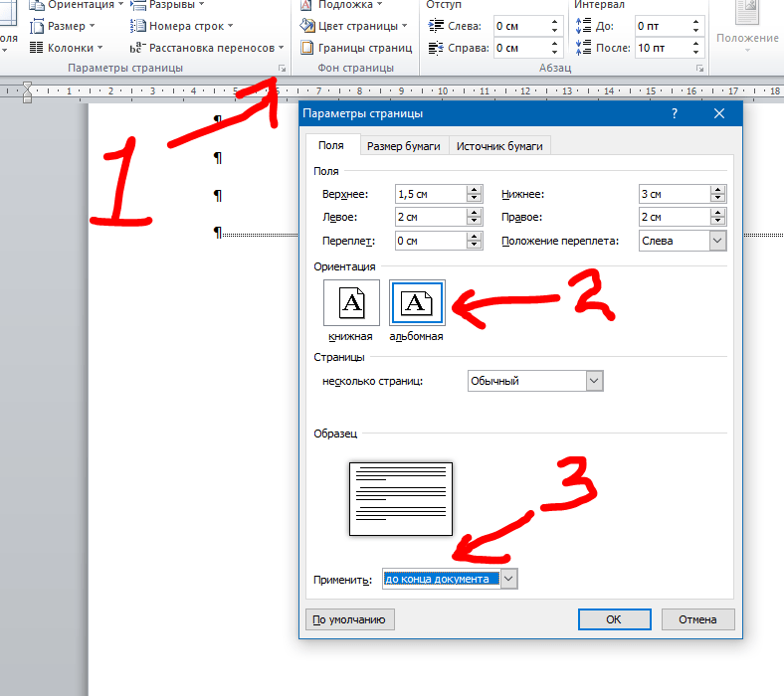784x696 pixels.
Task: Switch to the Источник бумаги tab
Action: click(x=499, y=146)
